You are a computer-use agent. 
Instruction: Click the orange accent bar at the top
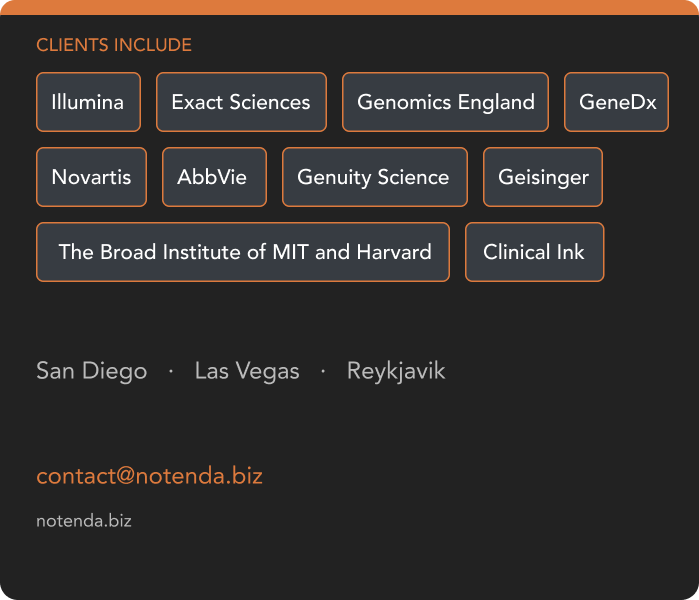pos(349,7)
